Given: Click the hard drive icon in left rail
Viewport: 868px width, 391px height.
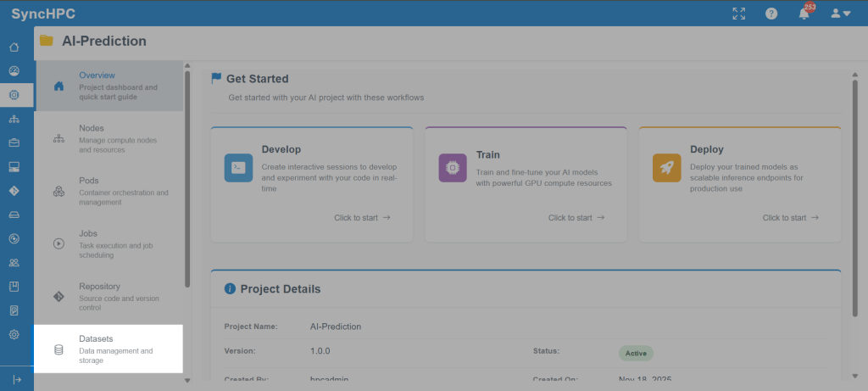Looking at the screenshot, I should pyautogui.click(x=14, y=215).
